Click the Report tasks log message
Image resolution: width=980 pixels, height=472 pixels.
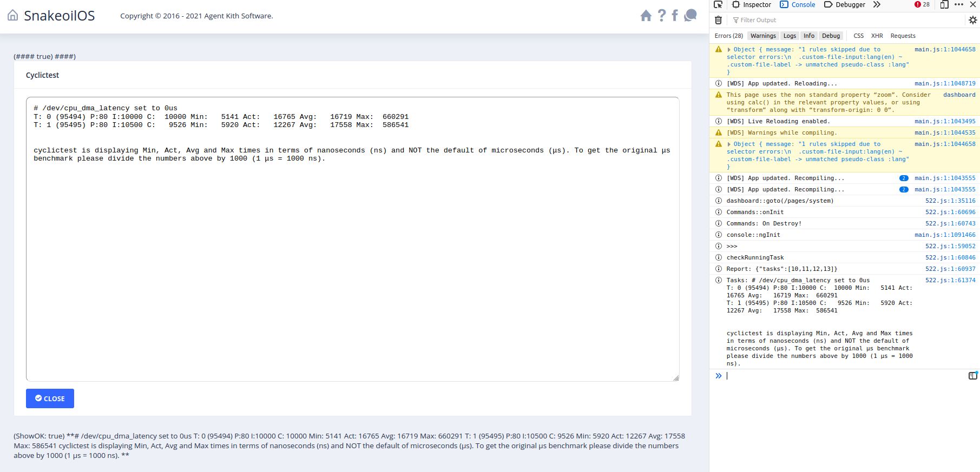click(x=782, y=269)
